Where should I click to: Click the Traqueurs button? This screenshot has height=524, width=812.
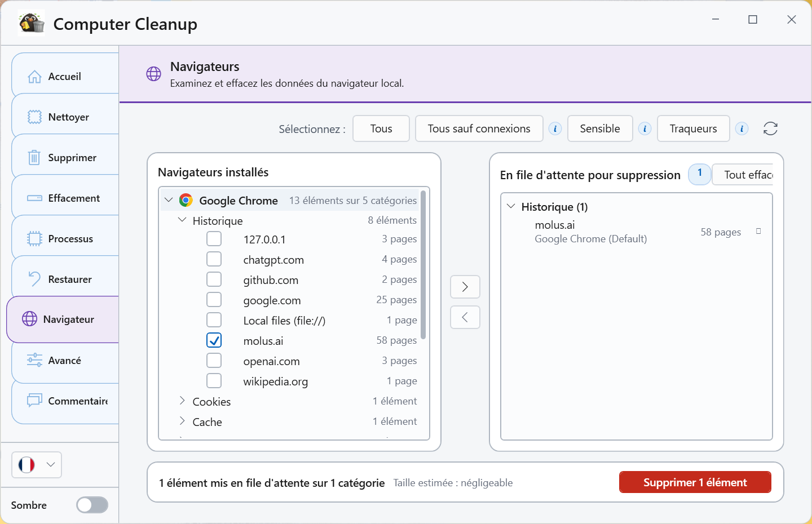[694, 128]
